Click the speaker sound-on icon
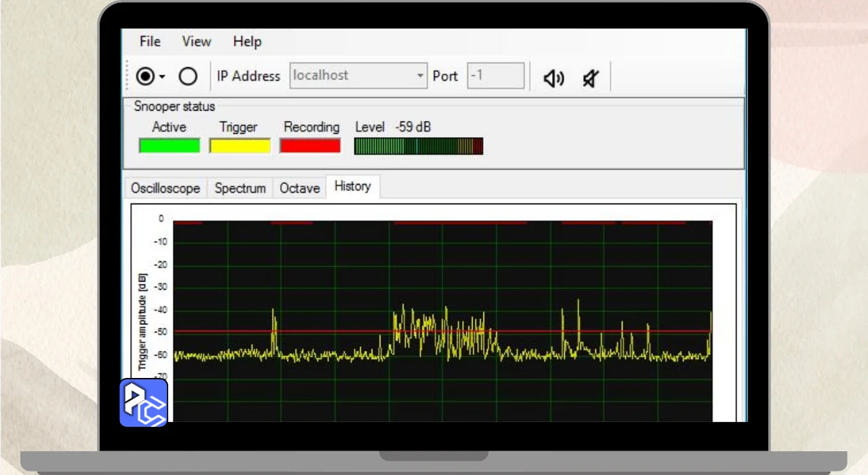 tap(553, 79)
